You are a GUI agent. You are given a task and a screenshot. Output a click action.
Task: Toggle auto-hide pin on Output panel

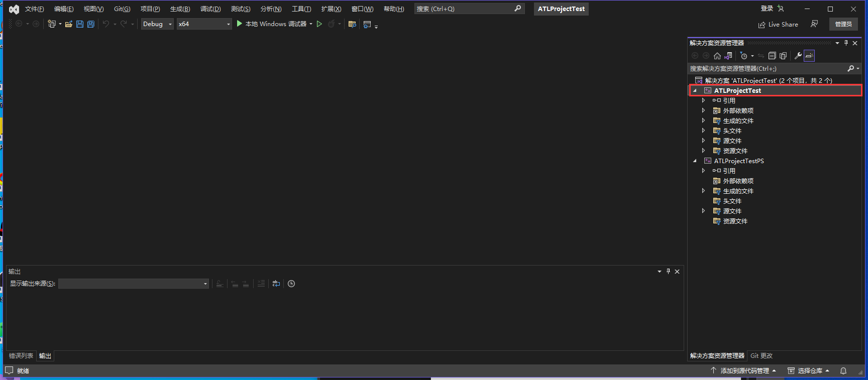pos(668,272)
